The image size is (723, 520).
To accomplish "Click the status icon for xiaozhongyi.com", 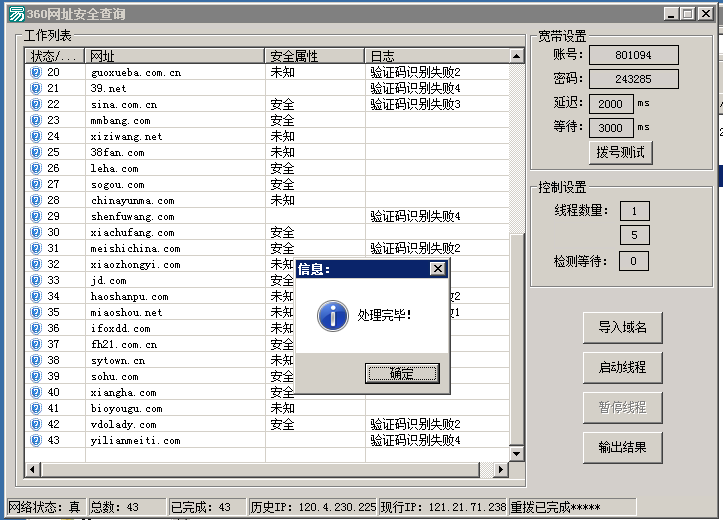I will (36, 264).
